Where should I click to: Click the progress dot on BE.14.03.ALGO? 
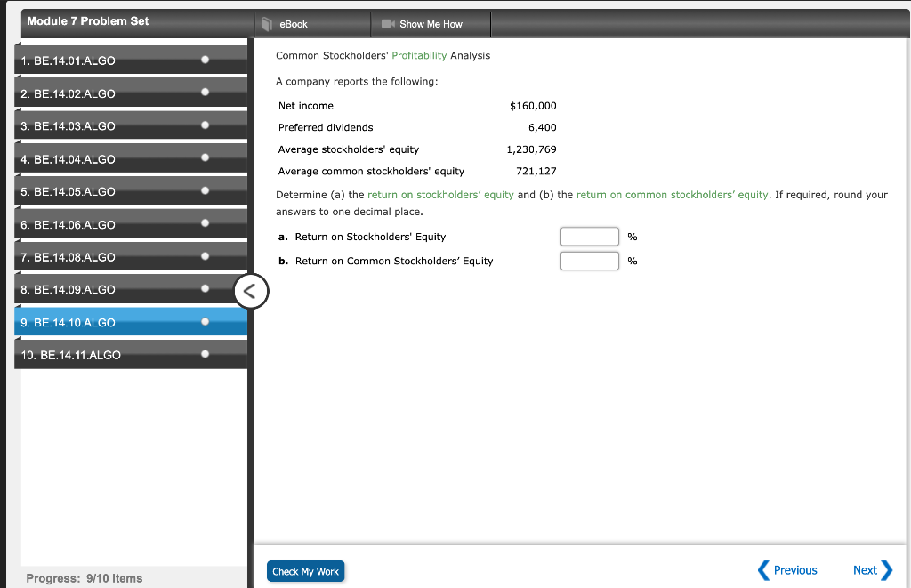pos(205,125)
